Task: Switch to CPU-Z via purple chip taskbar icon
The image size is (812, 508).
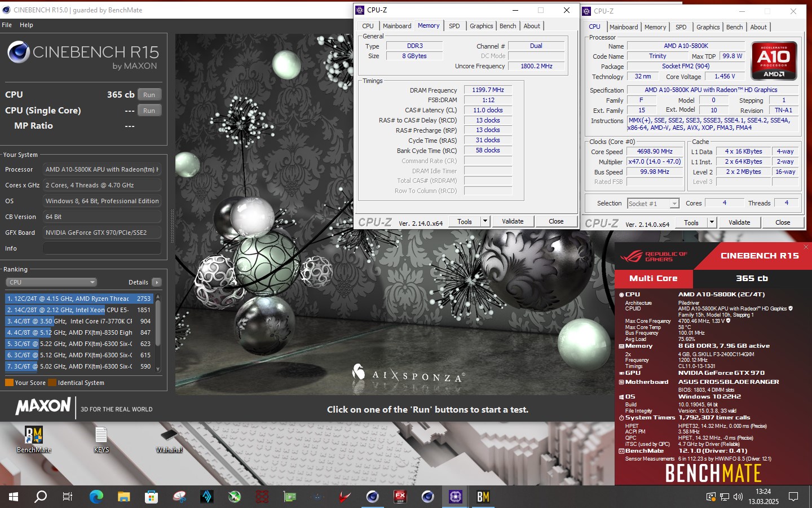Action: 455,497
